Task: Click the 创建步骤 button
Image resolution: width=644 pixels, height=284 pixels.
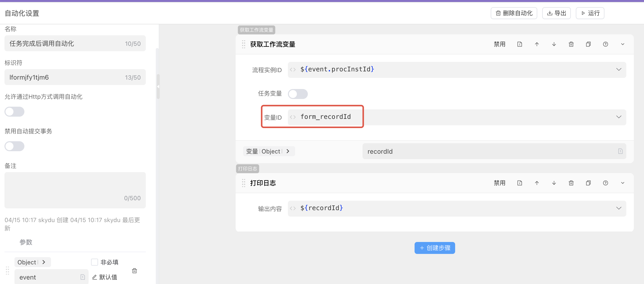Action: (x=434, y=248)
